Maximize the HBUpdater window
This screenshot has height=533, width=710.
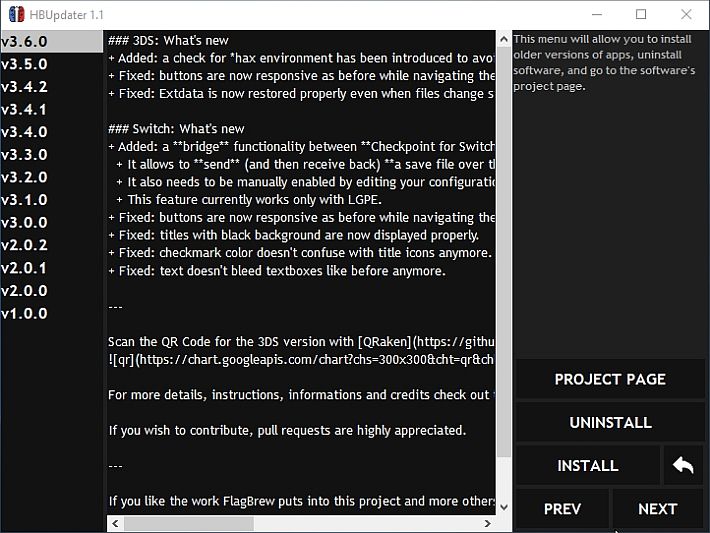click(x=641, y=14)
